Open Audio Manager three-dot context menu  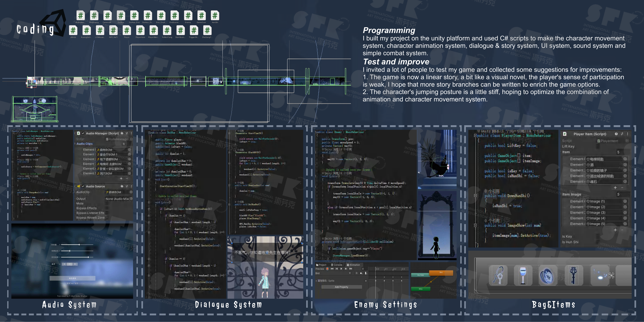point(131,133)
